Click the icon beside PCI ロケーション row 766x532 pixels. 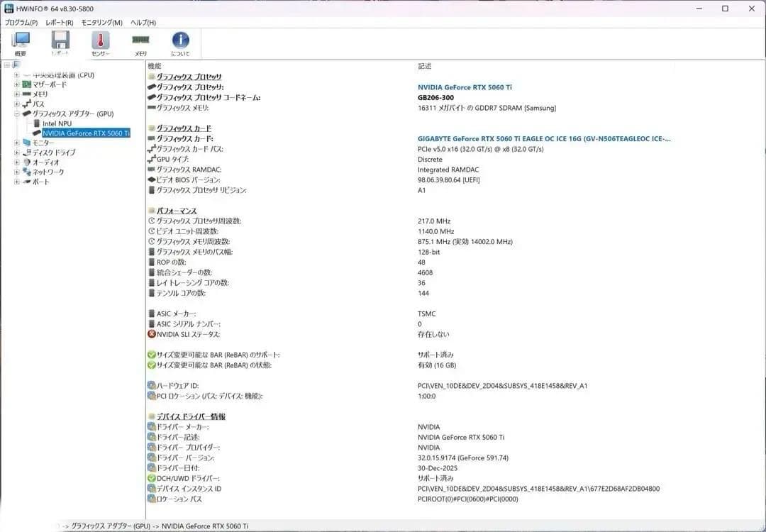point(152,396)
